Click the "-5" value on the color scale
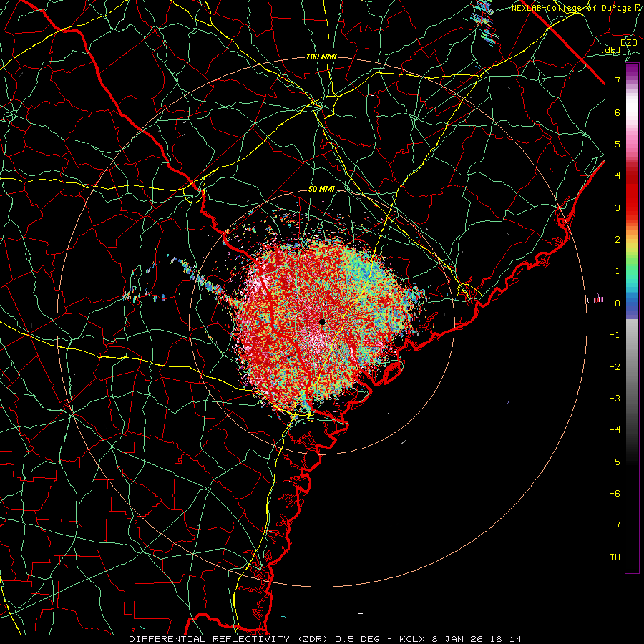The height and width of the screenshot is (644, 644). tap(615, 462)
